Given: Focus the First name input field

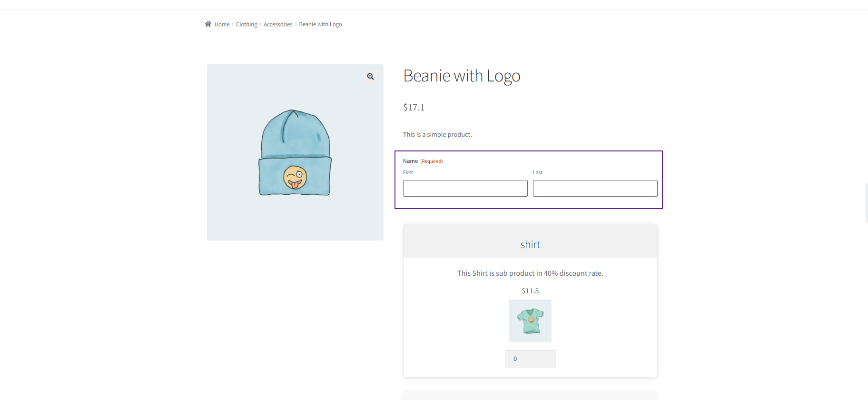Looking at the screenshot, I should click(465, 188).
